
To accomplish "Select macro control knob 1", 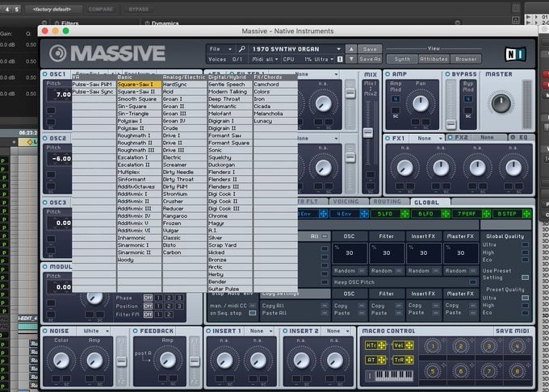I will 433,346.
